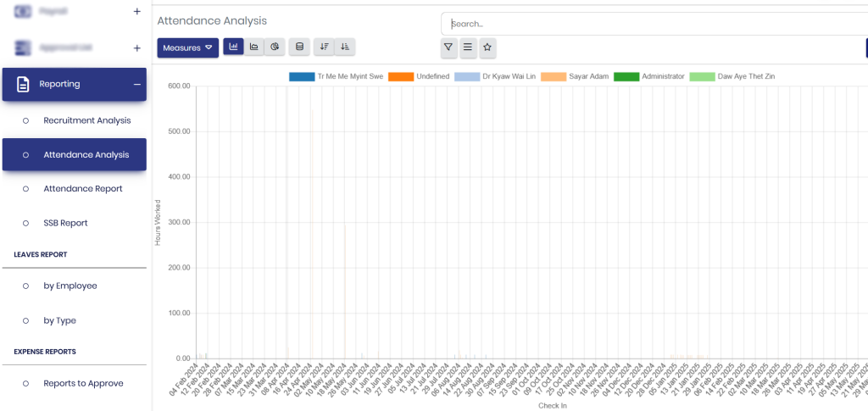
Task: Toggle stacked chart mode
Action: click(299, 47)
